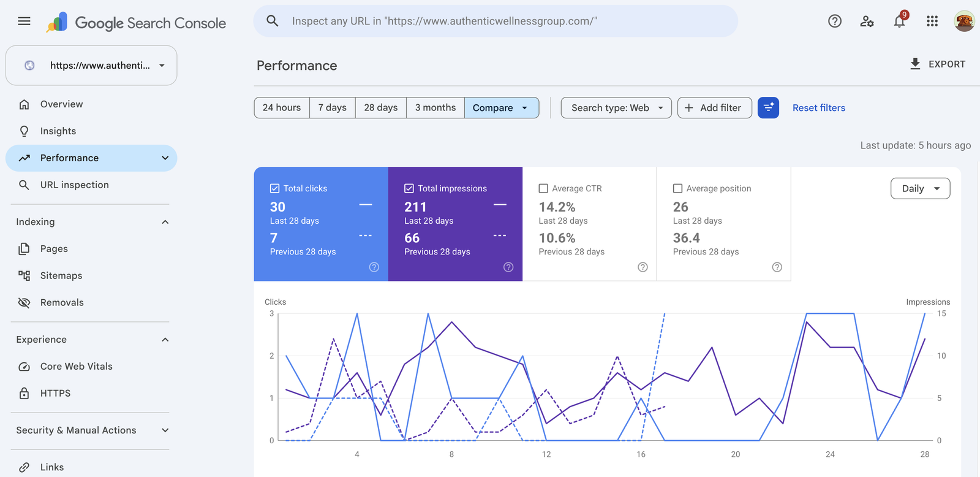Click the filter sparkle blue icon button
The width and height of the screenshot is (980, 477).
pos(768,108)
